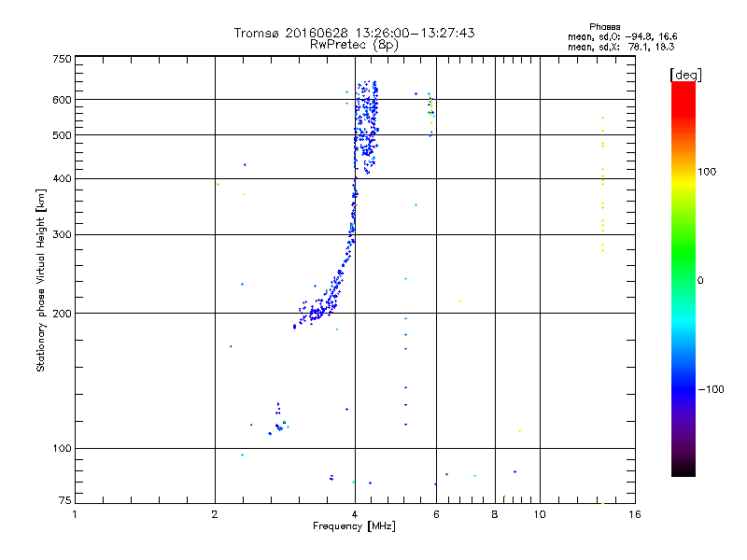This screenshot has height=560, width=747.
Task: Click the blue F-layer trace near 200 km
Action: (317, 310)
